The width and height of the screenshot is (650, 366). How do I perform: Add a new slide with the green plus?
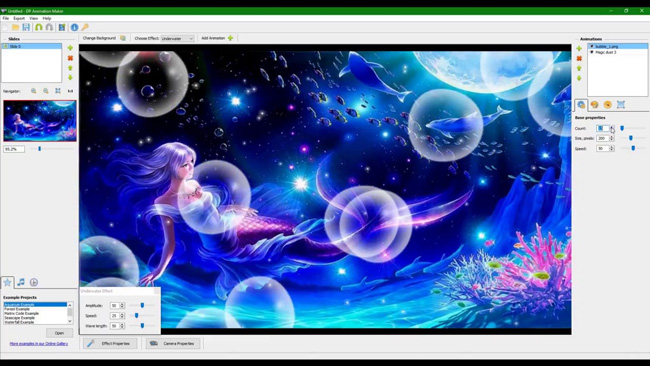(x=70, y=48)
